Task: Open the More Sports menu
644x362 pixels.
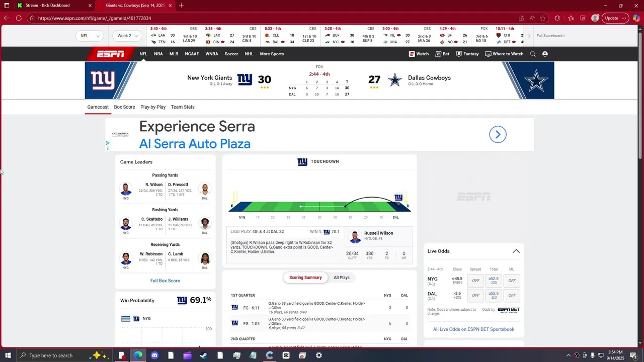Action: coord(272,54)
